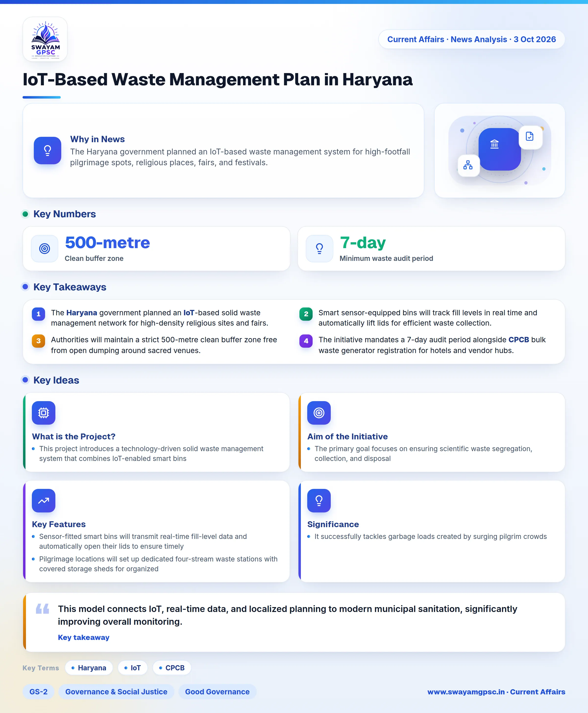This screenshot has height=713, width=588.
Task: Click the bullet about surging pilgrim crowds
Action: [430, 536]
